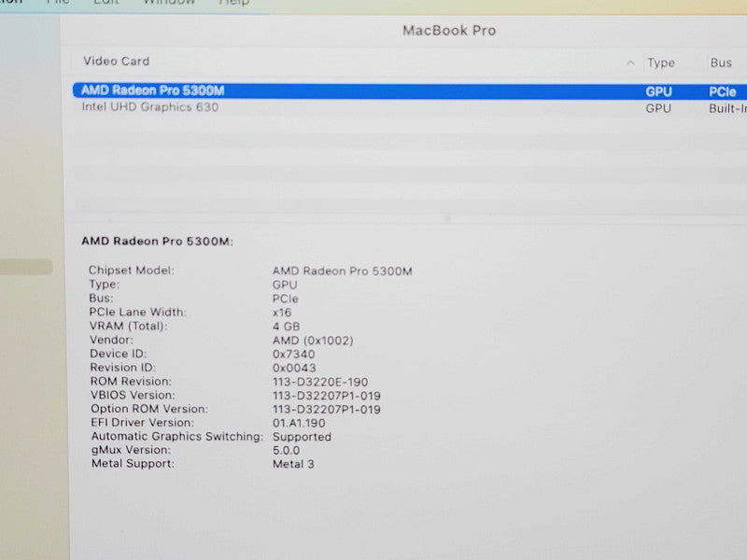Toggle sort order via the column chevron
Viewport: 747px width, 560px height.
click(630, 63)
